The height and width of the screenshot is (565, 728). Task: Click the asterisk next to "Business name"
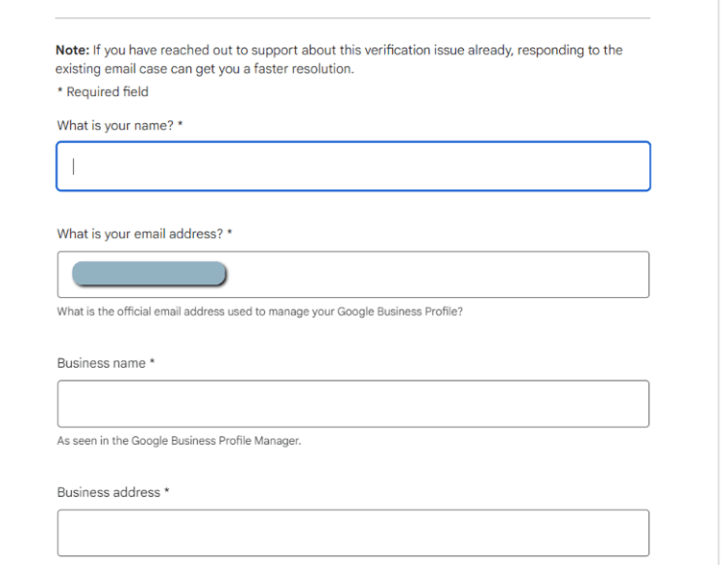152,363
